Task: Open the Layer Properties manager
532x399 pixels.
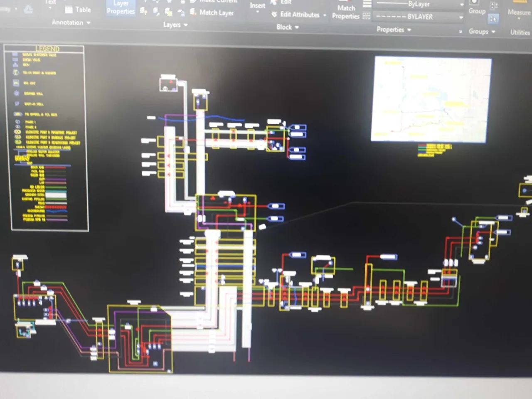Action: click(121, 7)
